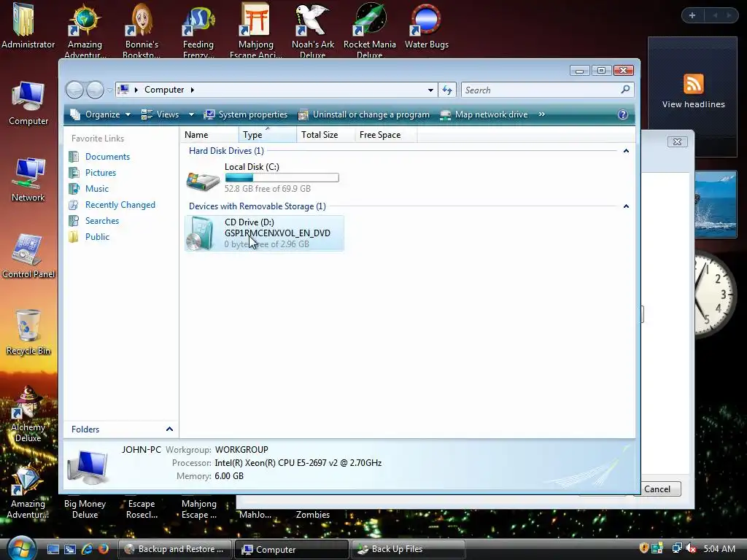Open Bonnie's Bookstore desktop shortcut
This screenshot has height=560, width=747.
tap(142, 29)
